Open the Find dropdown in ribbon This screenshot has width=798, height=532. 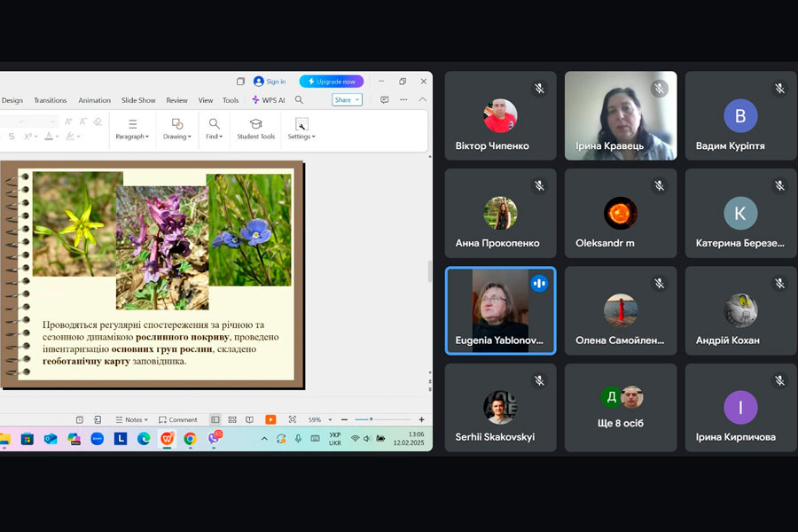[x=214, y=129]
